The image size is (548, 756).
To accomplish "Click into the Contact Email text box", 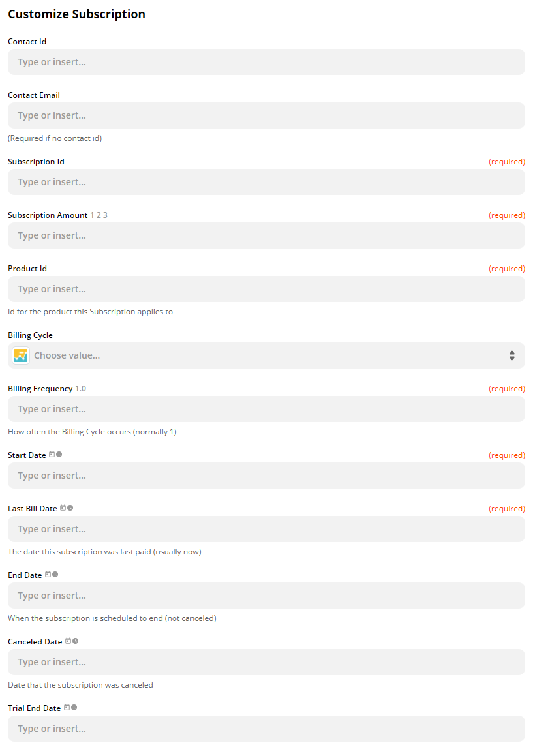I will point(266,115).
